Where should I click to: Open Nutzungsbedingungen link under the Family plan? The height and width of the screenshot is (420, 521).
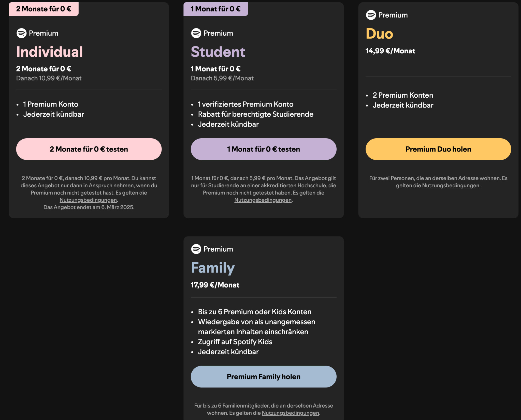click(x=290, y=413)
